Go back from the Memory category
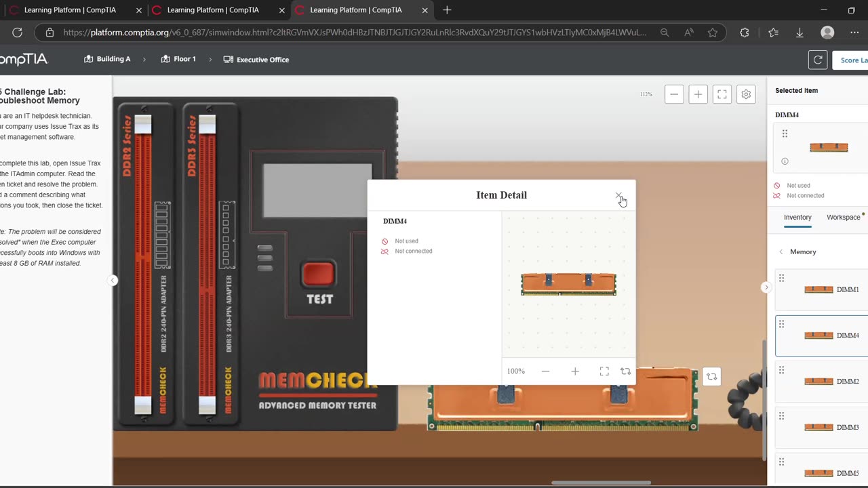This screenshot has height=488, width=868. [781, 252]
